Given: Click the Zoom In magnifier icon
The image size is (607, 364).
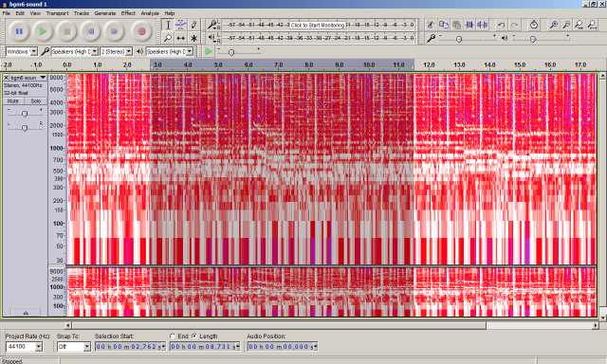Looking at the screenshot, I should [x=554, y=26].
